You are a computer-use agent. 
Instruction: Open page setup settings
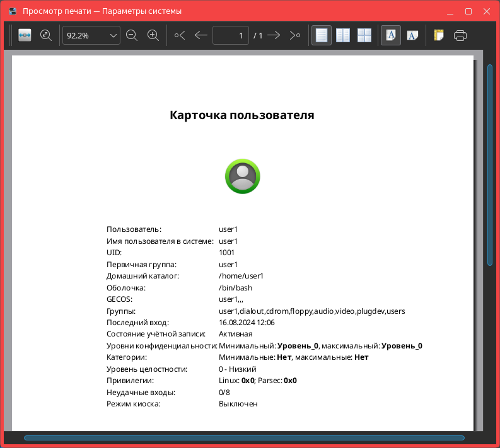tap(439, 35)
